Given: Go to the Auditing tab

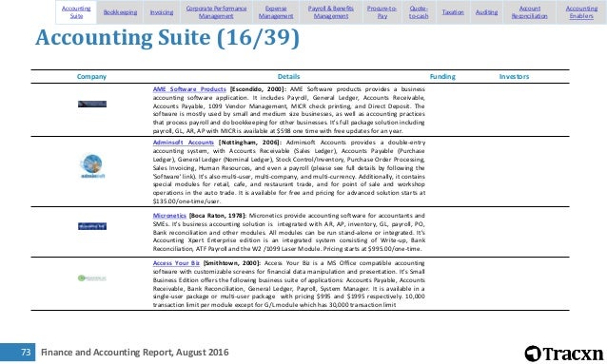Looking at the screenshot, I should pos(486,12).
